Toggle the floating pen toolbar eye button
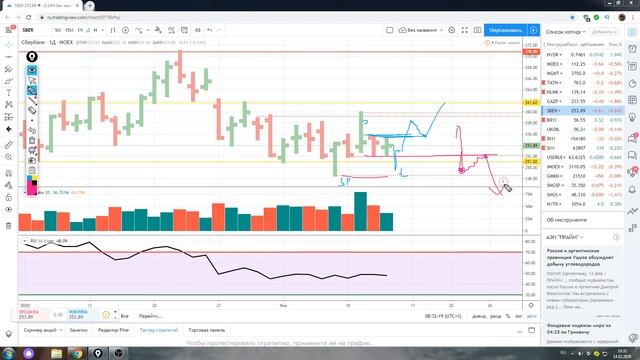640x360 pixels. click(32, 70)
